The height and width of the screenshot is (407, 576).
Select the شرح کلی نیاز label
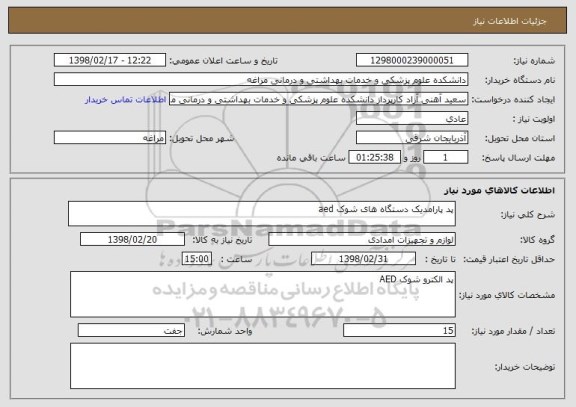click(x=528, y=214)
